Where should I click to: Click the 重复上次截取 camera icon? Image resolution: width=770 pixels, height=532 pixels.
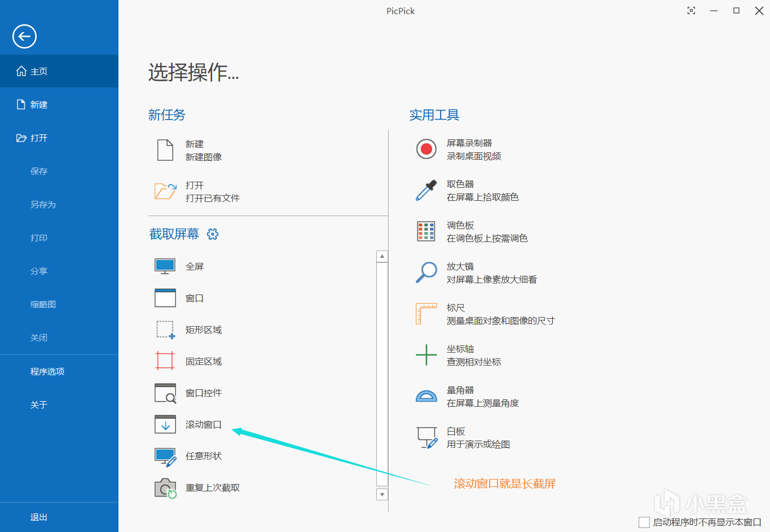coord(166,488)
